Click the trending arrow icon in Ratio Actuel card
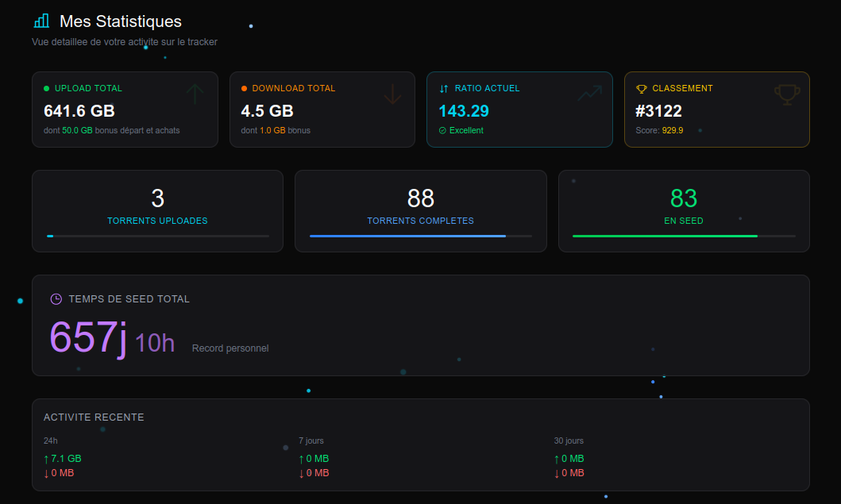The height and width of the screenshot is (504, 841). click(x=589, y=94)
